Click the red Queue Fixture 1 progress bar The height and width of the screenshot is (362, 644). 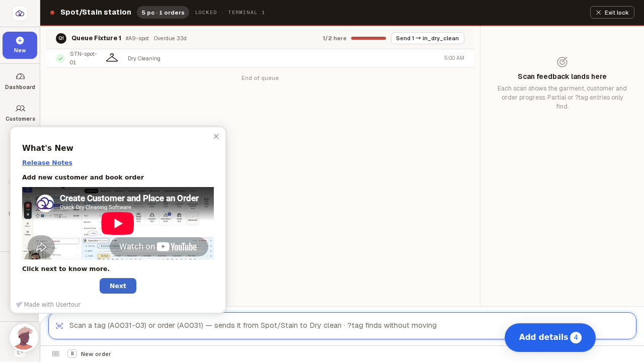point(368,38)
